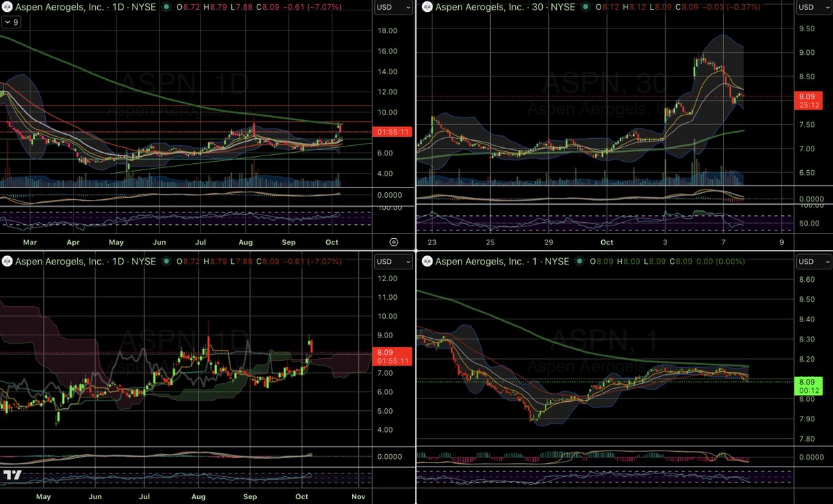
Task: Click 5.00 on bottom-left chart price axis
Action: coord(385,411)
